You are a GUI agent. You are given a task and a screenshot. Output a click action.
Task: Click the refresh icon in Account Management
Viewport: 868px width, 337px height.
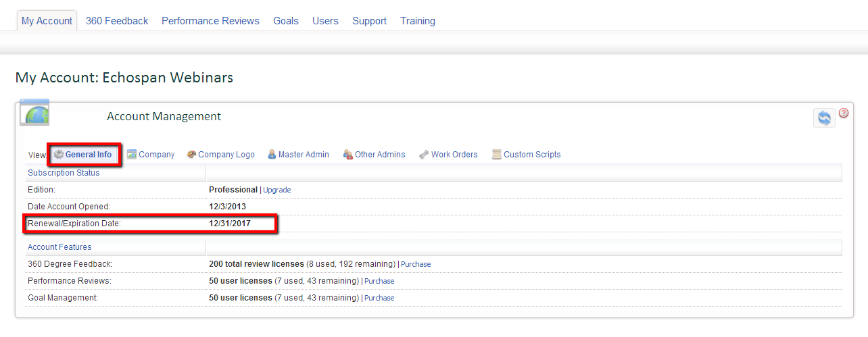pos(824,118)
